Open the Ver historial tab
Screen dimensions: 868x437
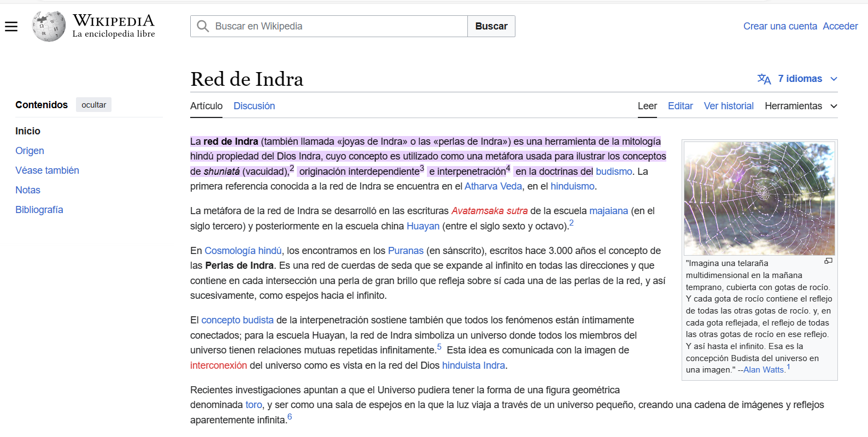tap(729, 106)
